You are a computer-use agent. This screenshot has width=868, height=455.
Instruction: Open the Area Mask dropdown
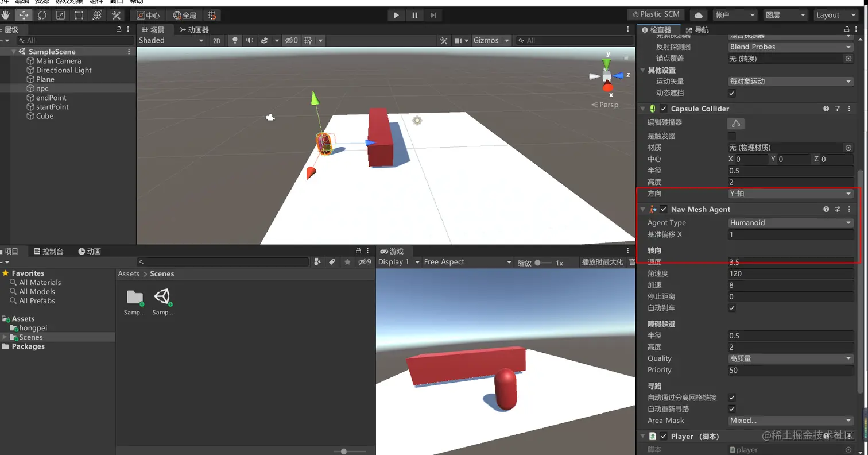[790, 420]
